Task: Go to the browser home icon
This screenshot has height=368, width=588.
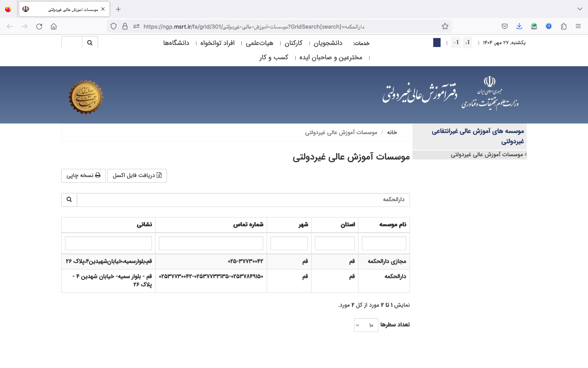Action: click(x=53, y=27)
